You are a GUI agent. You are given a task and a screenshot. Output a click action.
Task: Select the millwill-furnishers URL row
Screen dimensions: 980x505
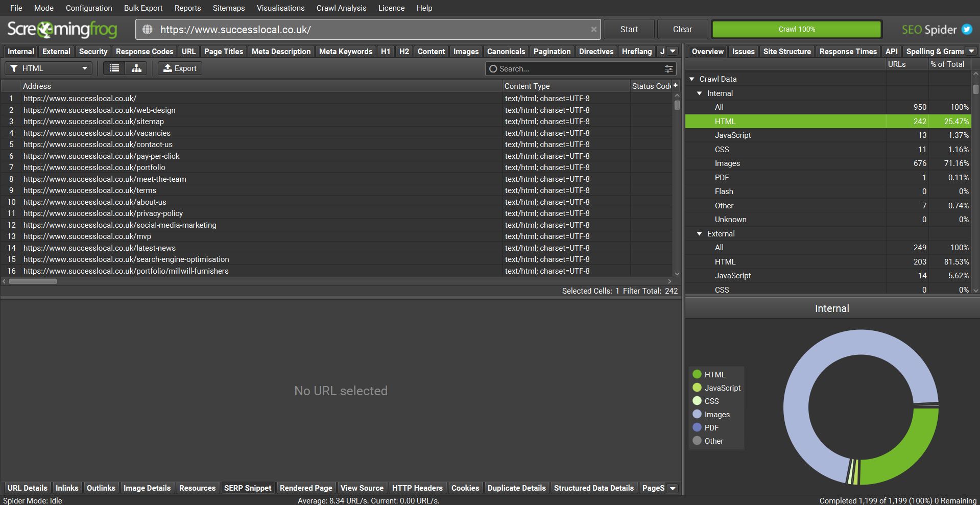coord(337,271)
